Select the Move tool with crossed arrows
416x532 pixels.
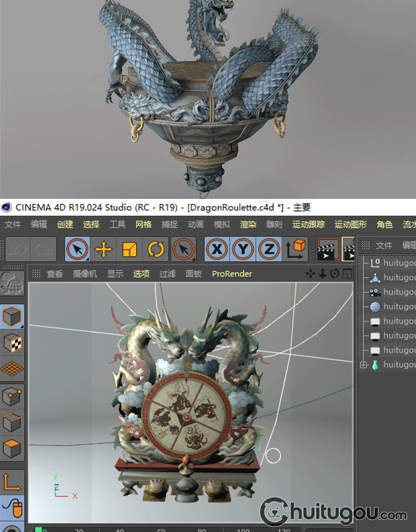pyautogui.click(x=103, y=250)
